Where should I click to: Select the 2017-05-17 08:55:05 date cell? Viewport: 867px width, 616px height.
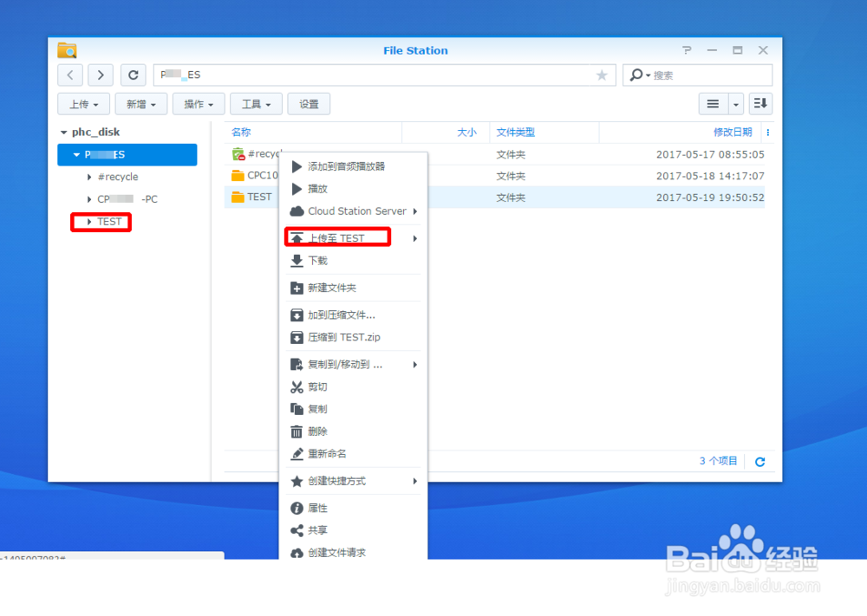click(710, 154)
